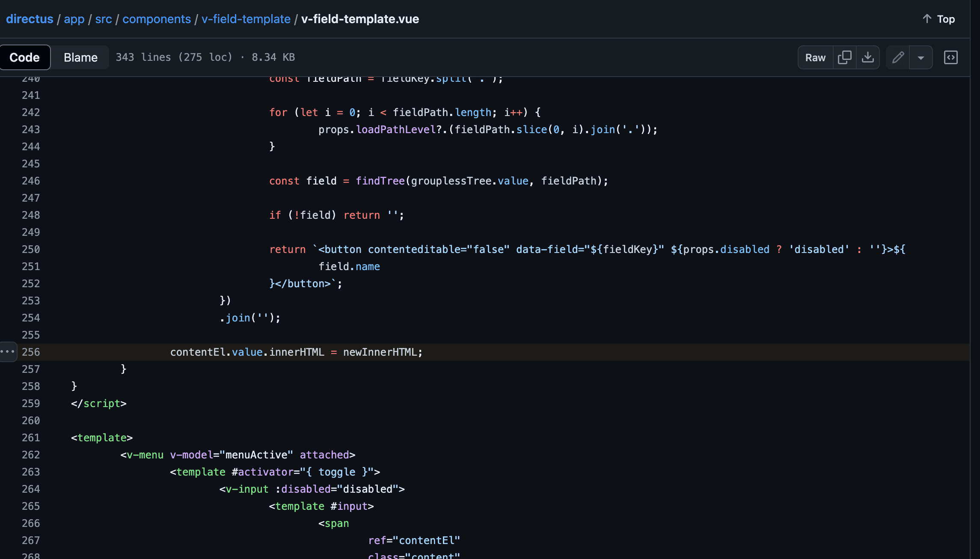This screenshot has height=559, width=980.
Task: Click 'if (!field) return' on line 248
Action: click(x=324, y=215)
